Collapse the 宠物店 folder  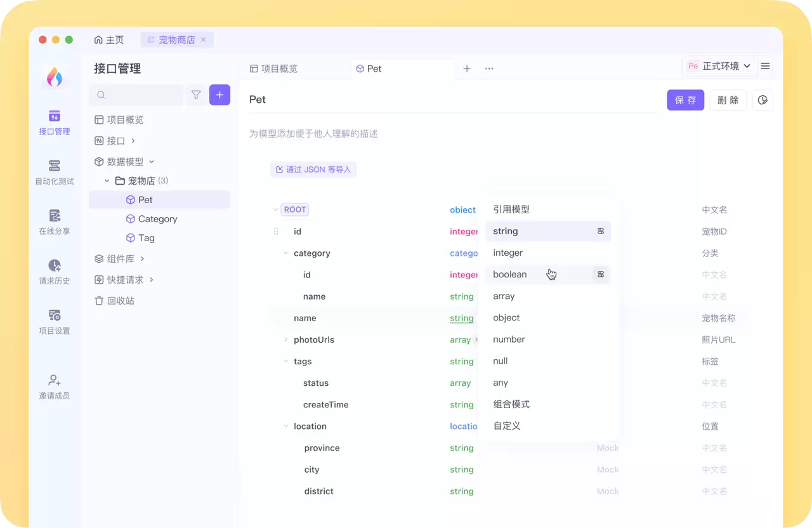[107, 181]
